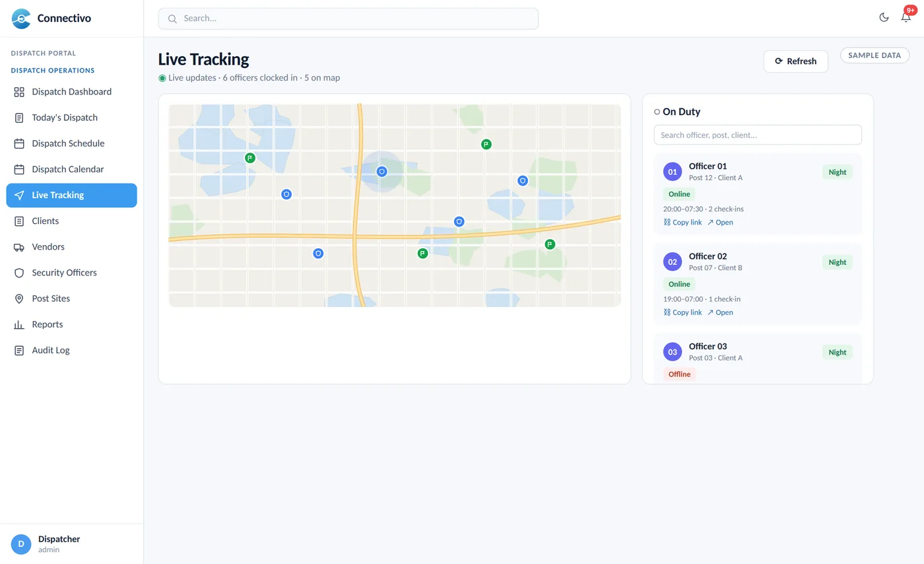The width and height of the screenshot is (924, 564).
Task: Focus the Search officer, post, client field
Action: [758, 135]
